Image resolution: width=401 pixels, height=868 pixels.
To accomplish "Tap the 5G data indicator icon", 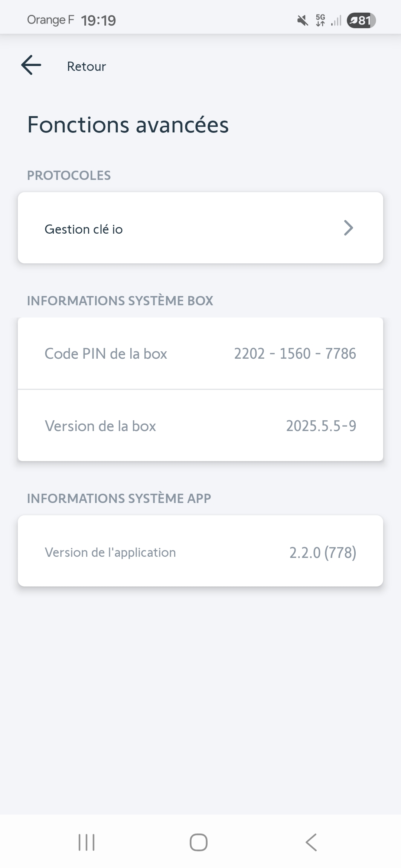I will point(320,20).
